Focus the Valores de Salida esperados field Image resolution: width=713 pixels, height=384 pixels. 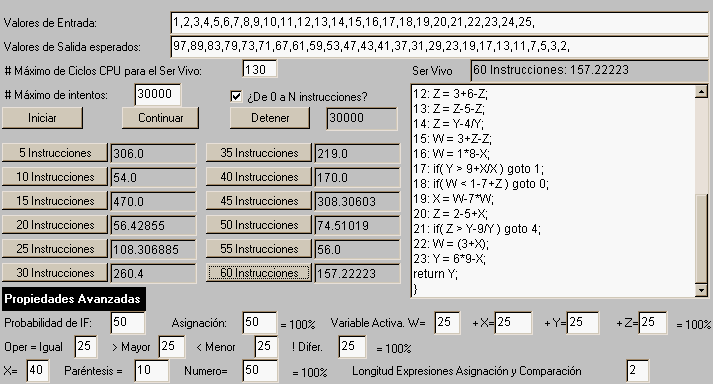pyautogui.click(x=439, y=46)
